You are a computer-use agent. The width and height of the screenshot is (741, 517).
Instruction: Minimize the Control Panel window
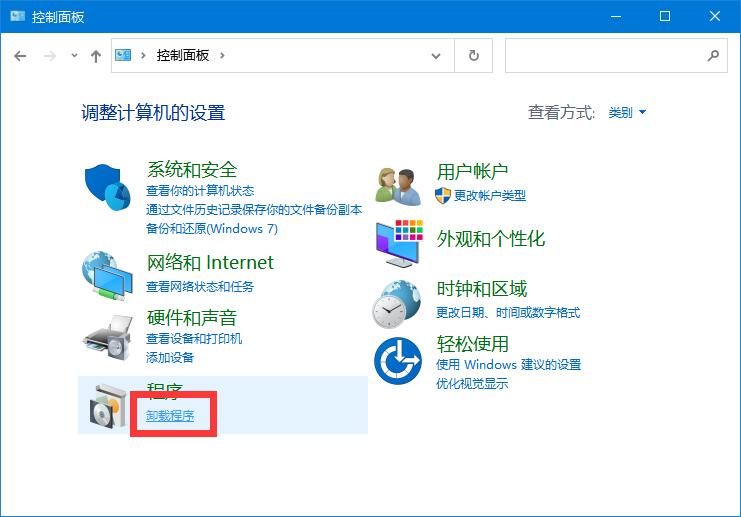coord(616,17)
